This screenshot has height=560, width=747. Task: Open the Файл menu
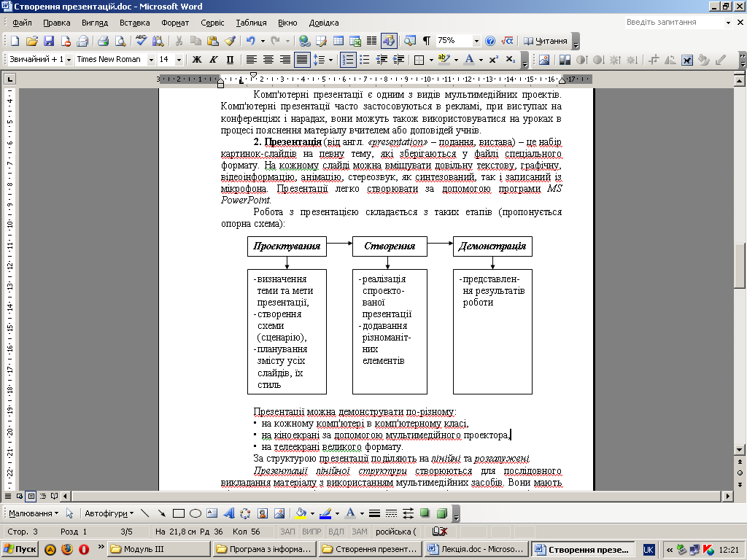click(x=22, y=23)
